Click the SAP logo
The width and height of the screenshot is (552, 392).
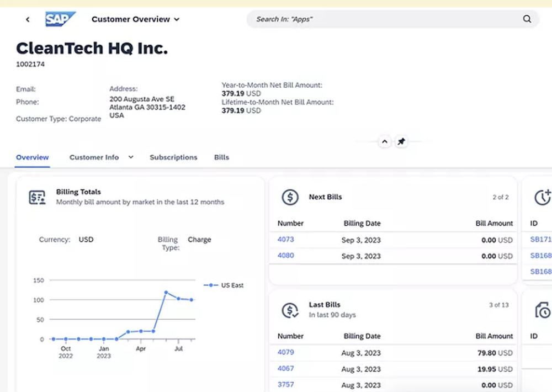61,19
